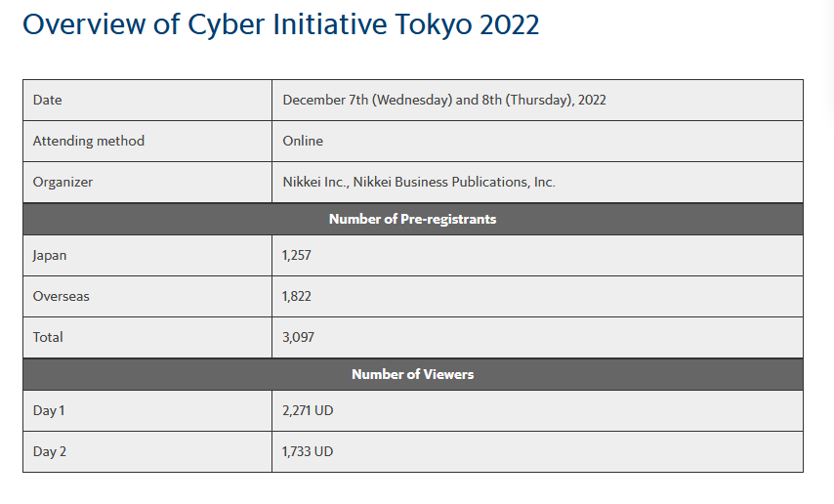This screenshot has height=504, width=834.
Task: Select the Japan row label
Action: (x=50, y=255)
